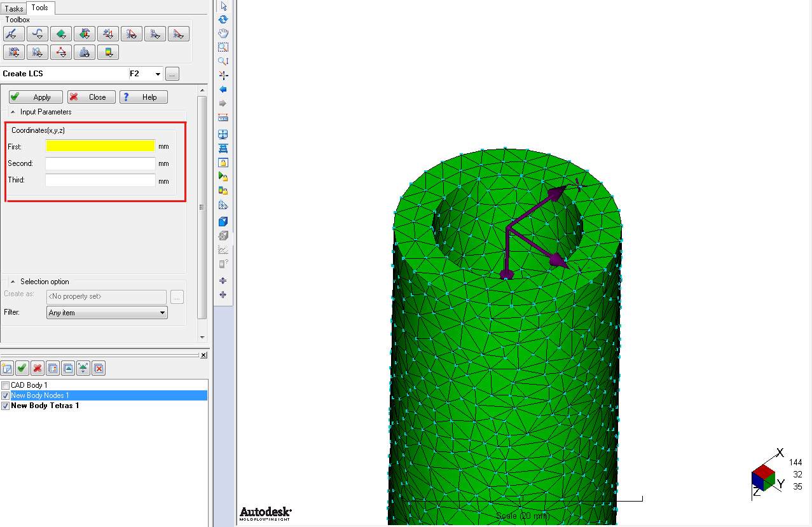
Task: Click the Delete Layer red X icon
Action: (37, 367)
